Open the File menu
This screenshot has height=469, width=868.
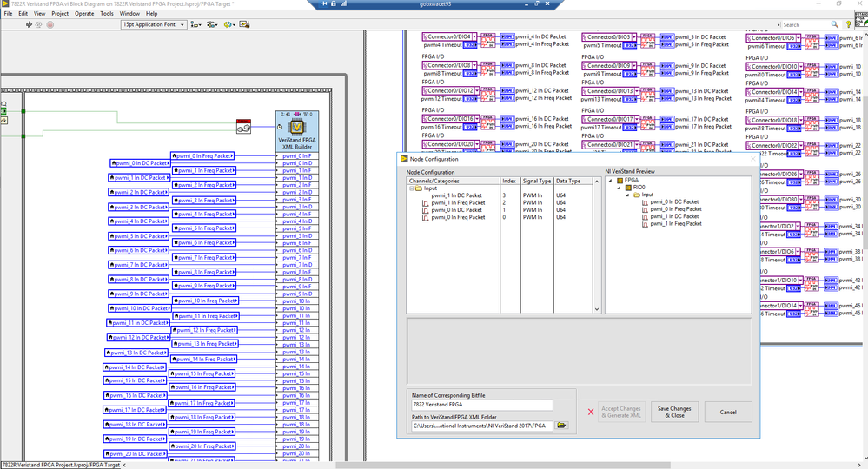tap(9, 13)
